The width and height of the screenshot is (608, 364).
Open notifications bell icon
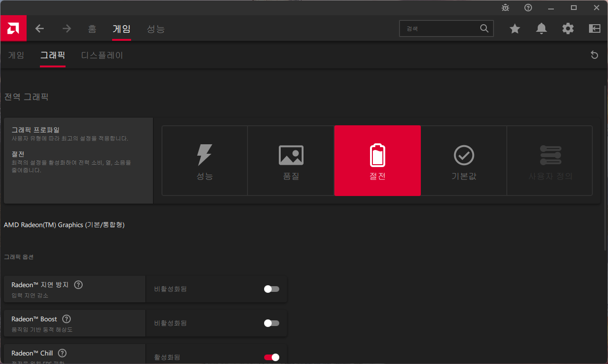(541, 28)
